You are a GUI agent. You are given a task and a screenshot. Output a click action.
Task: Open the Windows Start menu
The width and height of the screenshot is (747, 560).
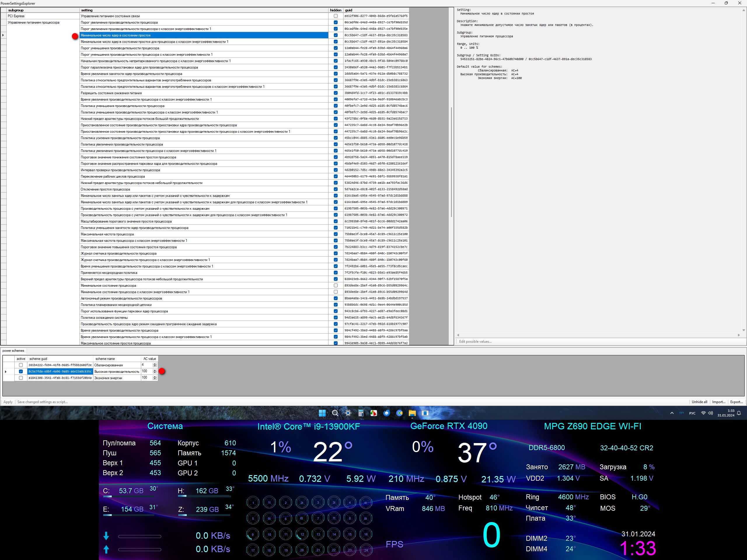322,413
